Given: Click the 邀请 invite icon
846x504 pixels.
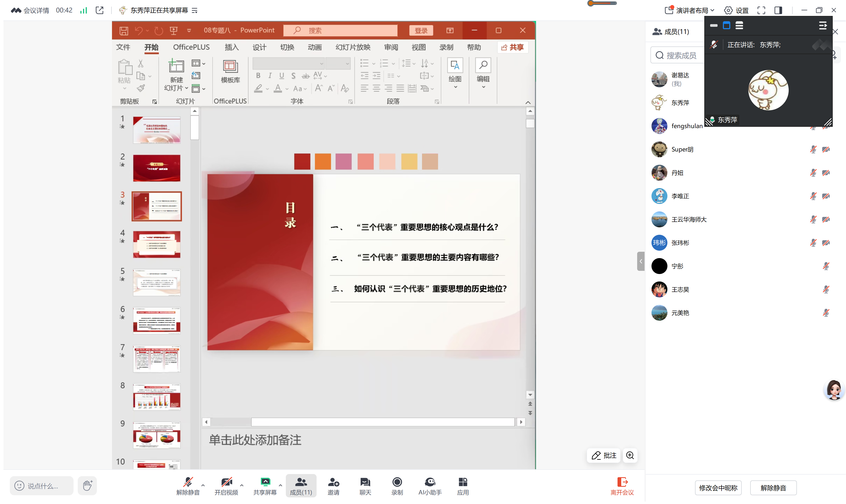Looking at the screenshot, I should (x=333, y=486).
